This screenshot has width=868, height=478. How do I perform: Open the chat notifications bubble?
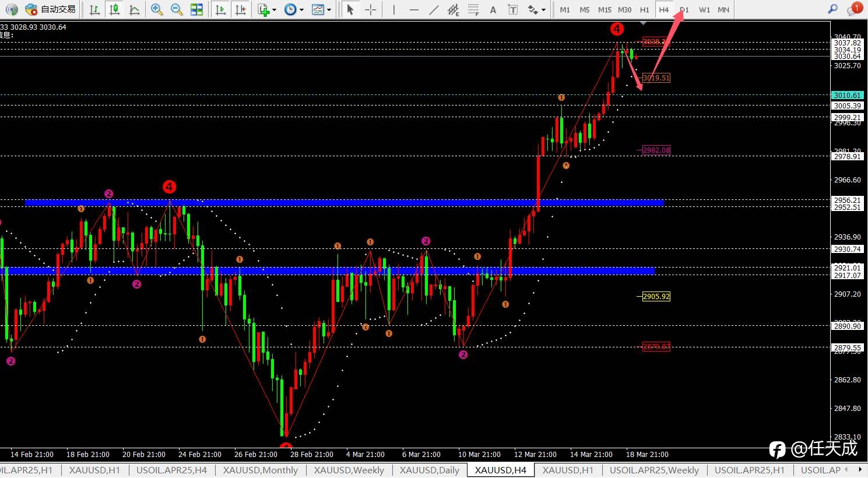click(x=854, y=9)
